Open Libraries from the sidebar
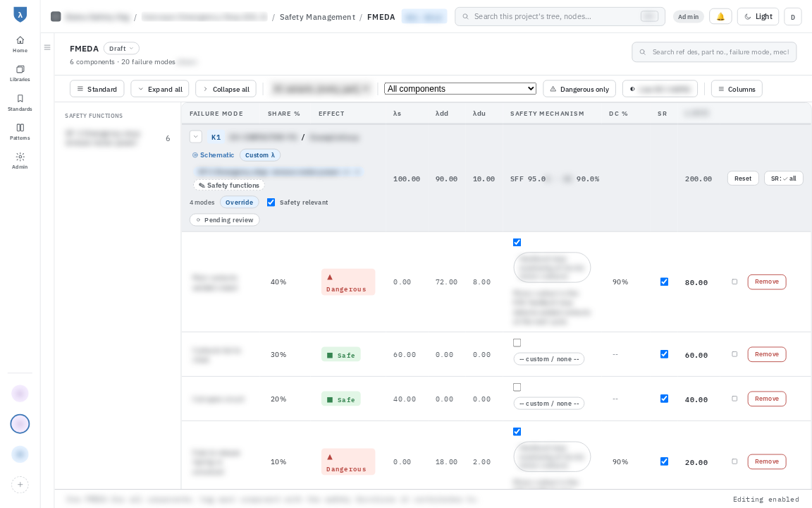 20,73
